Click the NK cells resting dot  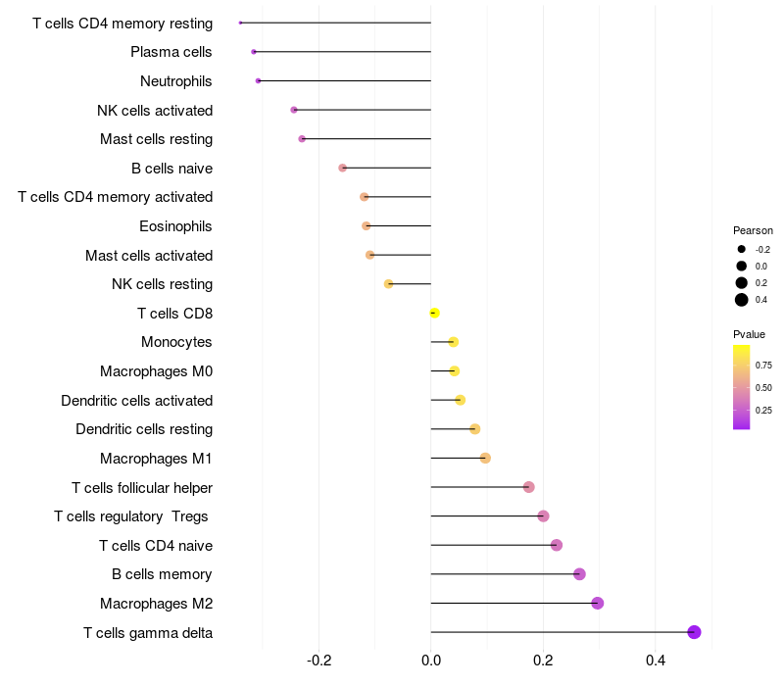[389, 284]
